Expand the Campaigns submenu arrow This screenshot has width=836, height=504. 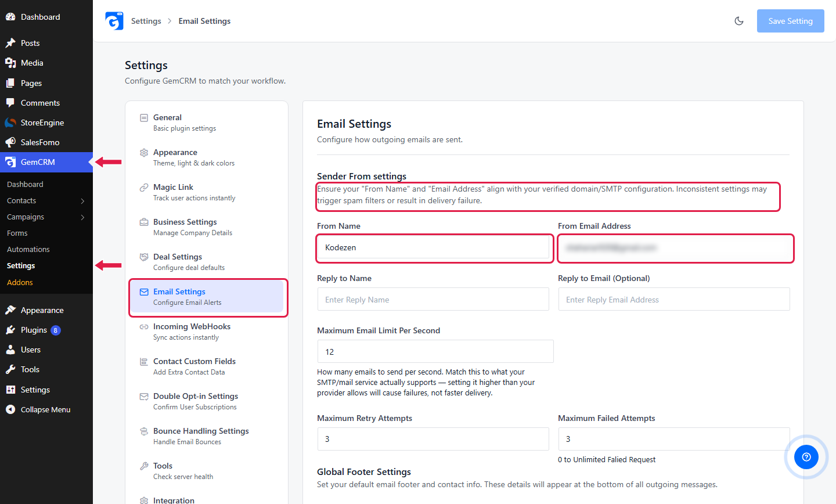[x=82, y=217]
